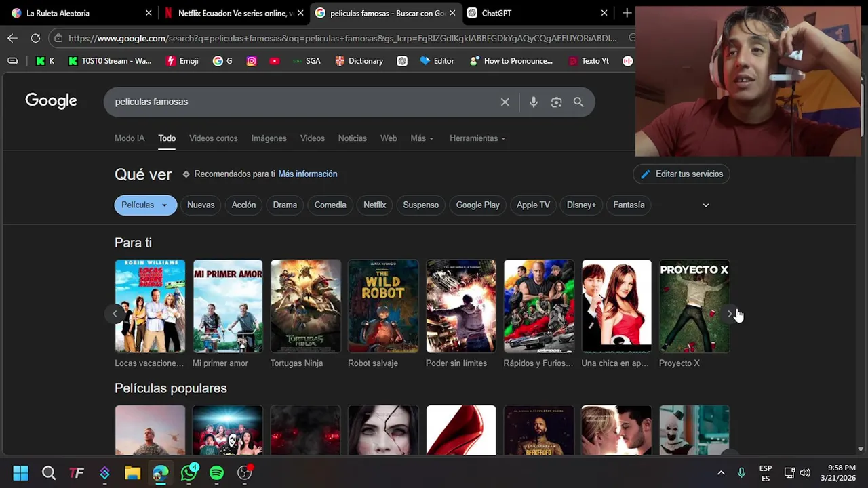Open Windows Start menu
This screenshot has height=488, width=868.
[x=20, y=472]
